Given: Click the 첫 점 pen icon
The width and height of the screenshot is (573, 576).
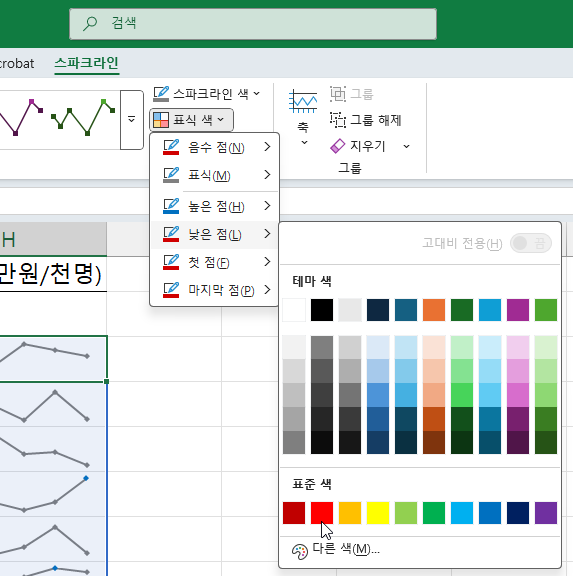Looking at the screenshot, I should 171,262.
